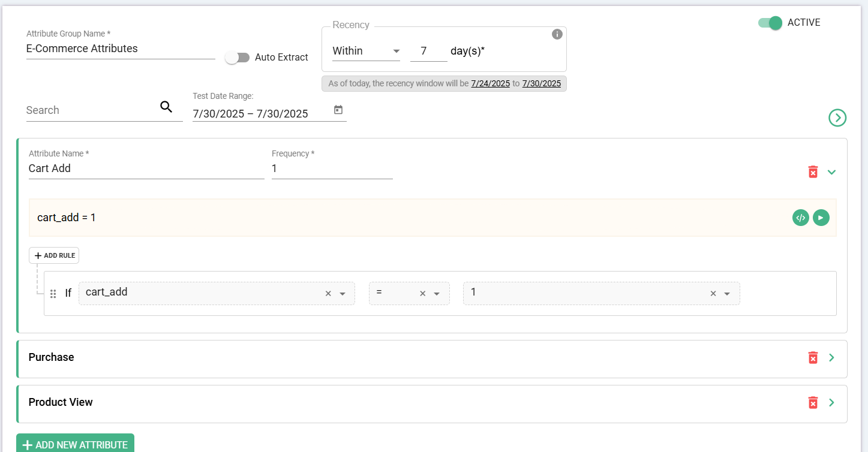
Task: Grab the rule drag handle icon
Action: tap(53, 294)
